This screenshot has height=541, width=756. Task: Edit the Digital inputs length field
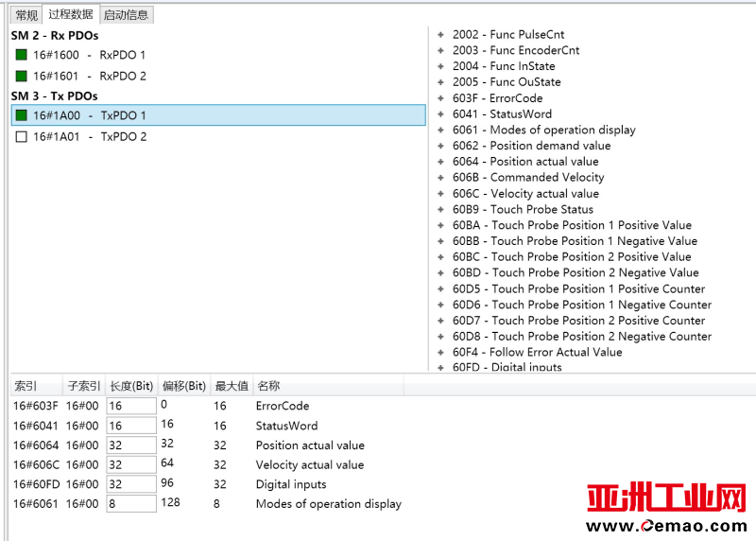(131, 484)
